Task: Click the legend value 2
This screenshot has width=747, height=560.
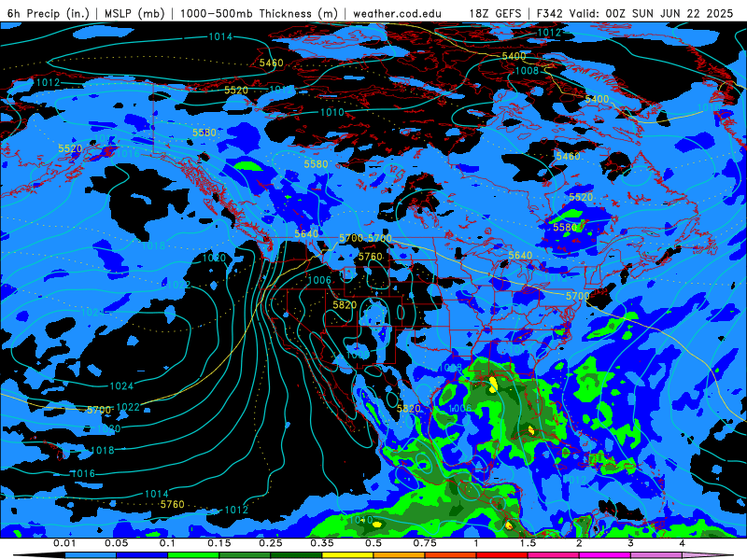Action: coord(579,543)
